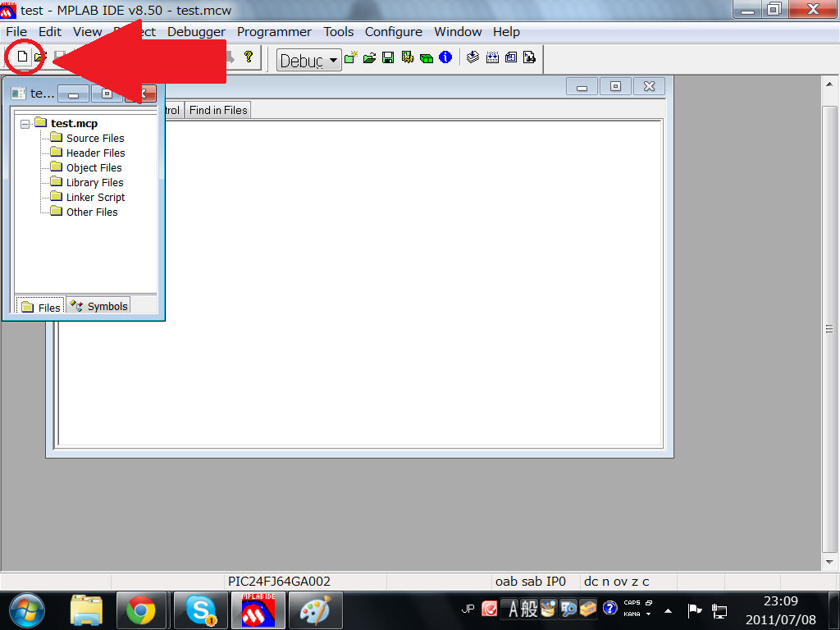Click the blue Find in Project Files icon
The width and height of the screenshot is (840, 630).
(445, 57)
